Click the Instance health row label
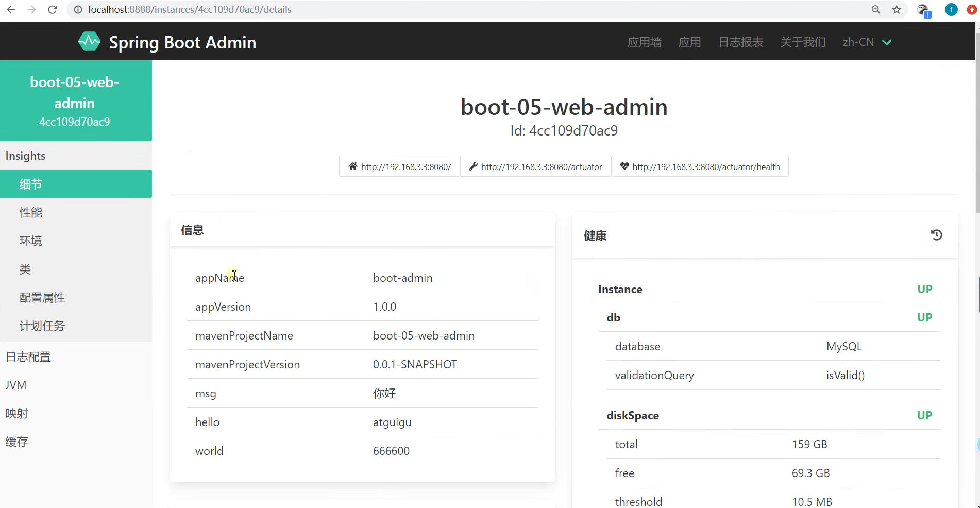The image size is (980, 508). pos(620,289)
